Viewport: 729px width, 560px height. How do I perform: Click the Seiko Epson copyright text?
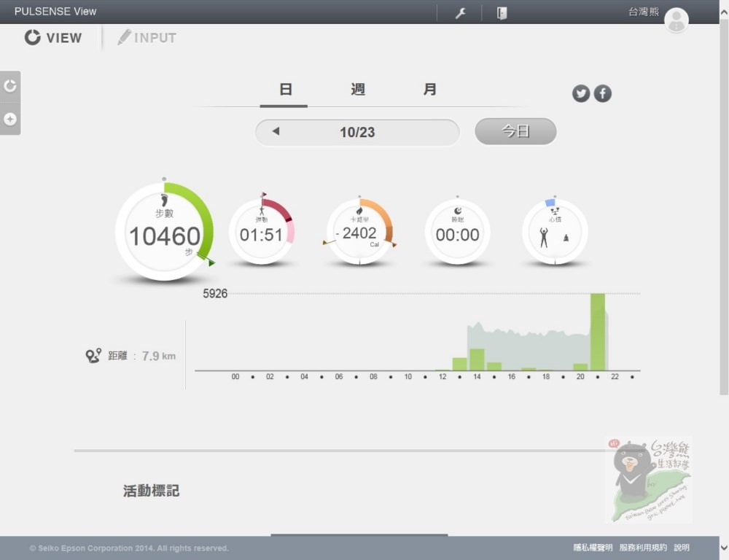129,548
